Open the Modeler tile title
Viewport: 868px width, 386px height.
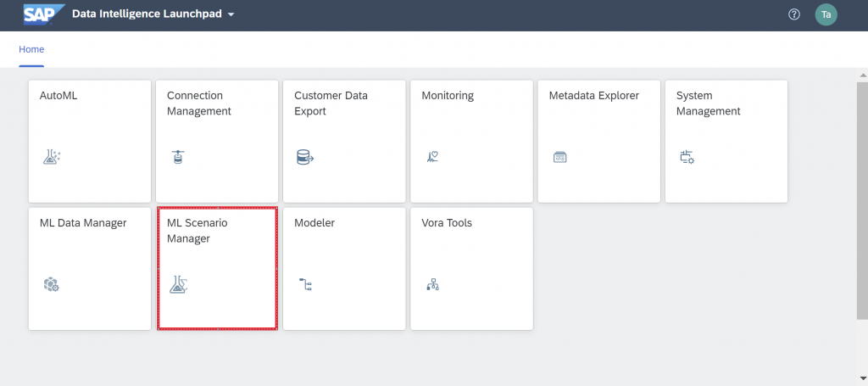(x=314, y=223)
